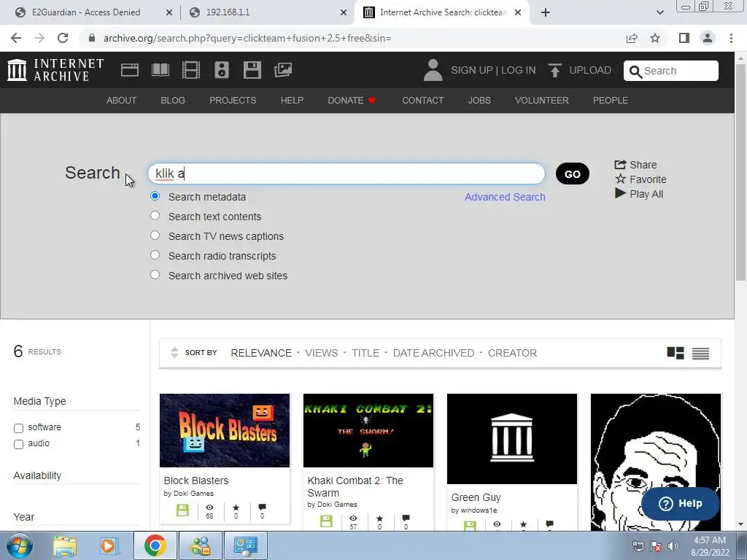Screen dimensions: 747x560
Task: Click the top-right Search box
Action: point(671,71)
